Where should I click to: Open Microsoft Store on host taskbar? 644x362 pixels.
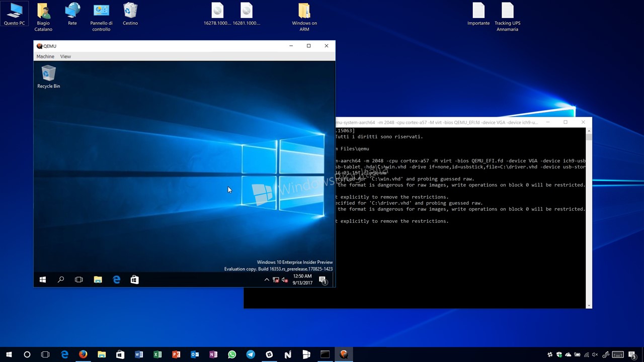120,354
